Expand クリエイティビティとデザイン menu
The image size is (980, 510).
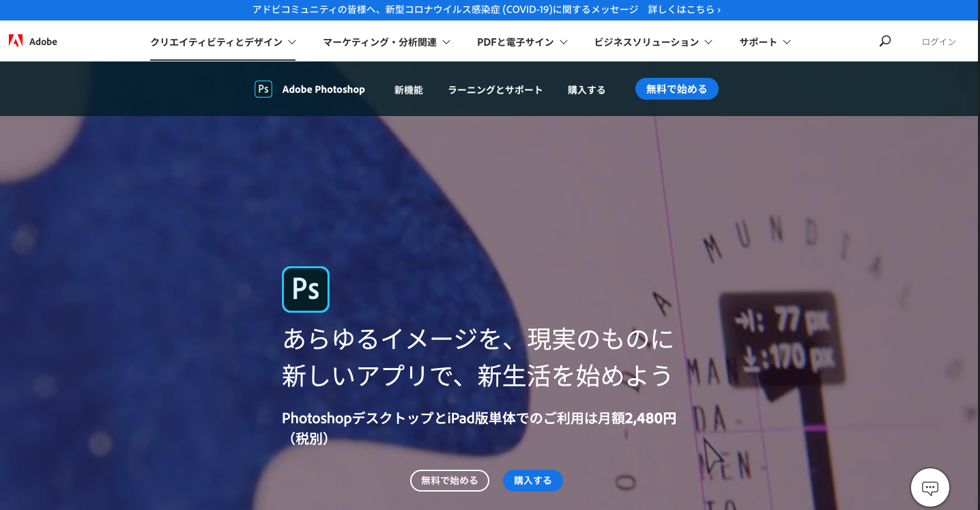(x=223, y=42)
